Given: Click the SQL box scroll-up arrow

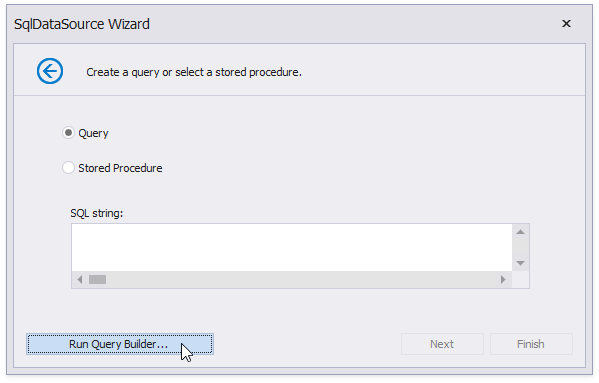Looking at the screenshot, I should click(520, 232).
